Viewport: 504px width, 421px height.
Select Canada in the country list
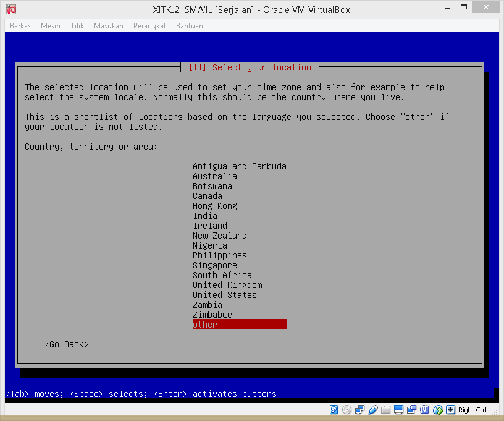[240, 196]
